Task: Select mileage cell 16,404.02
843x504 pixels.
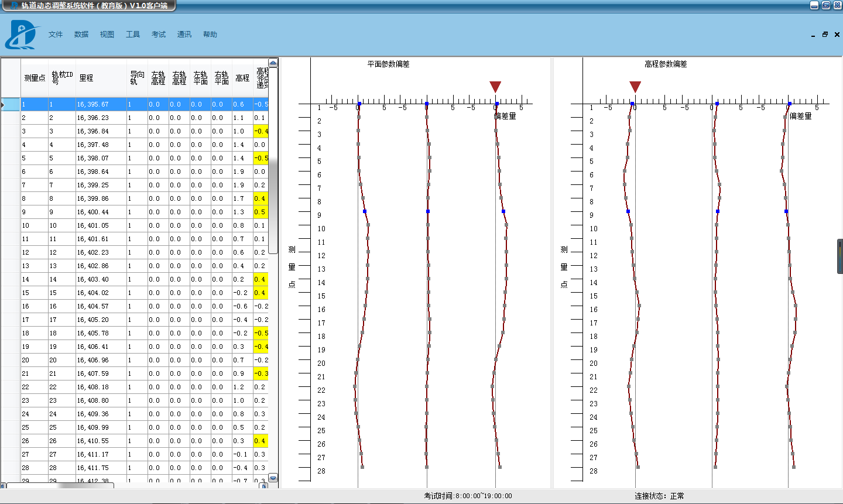Action: pos(101,293)
